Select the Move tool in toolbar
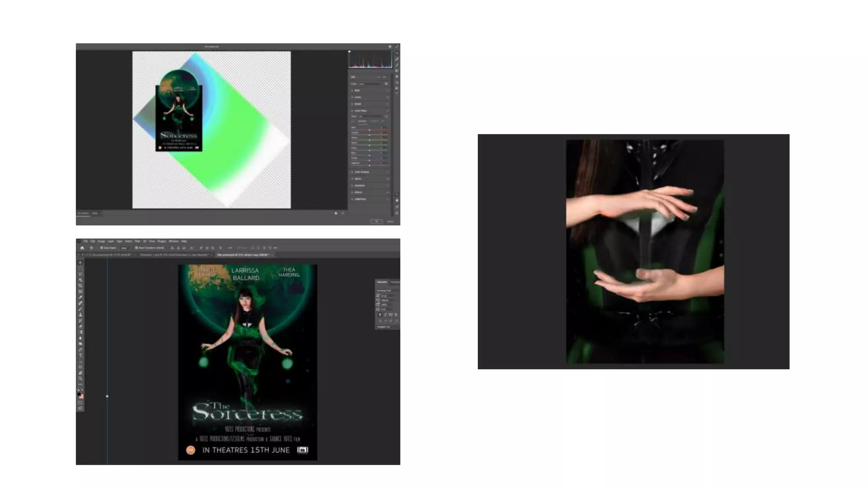 80,263
